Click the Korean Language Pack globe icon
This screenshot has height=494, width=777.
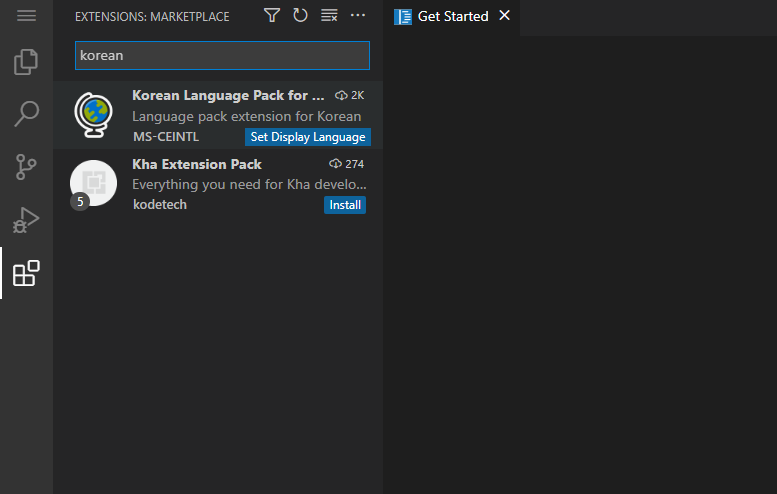point(94,115)
